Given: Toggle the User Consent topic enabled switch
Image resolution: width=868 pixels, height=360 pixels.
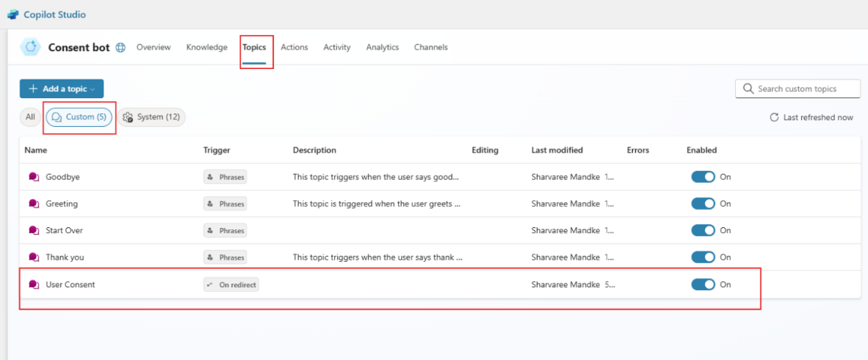Looking at the screenshot, I should (703, 285).
